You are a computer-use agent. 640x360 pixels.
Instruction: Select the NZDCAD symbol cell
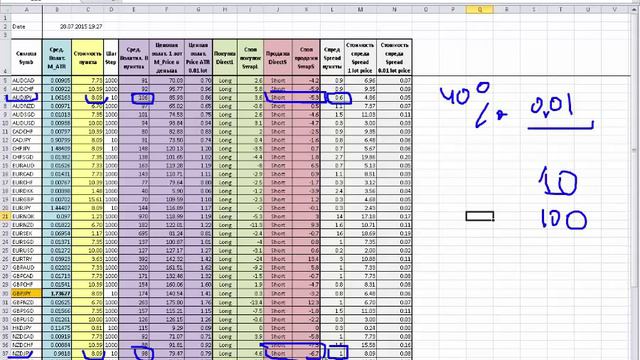click(x=27, y=336)
